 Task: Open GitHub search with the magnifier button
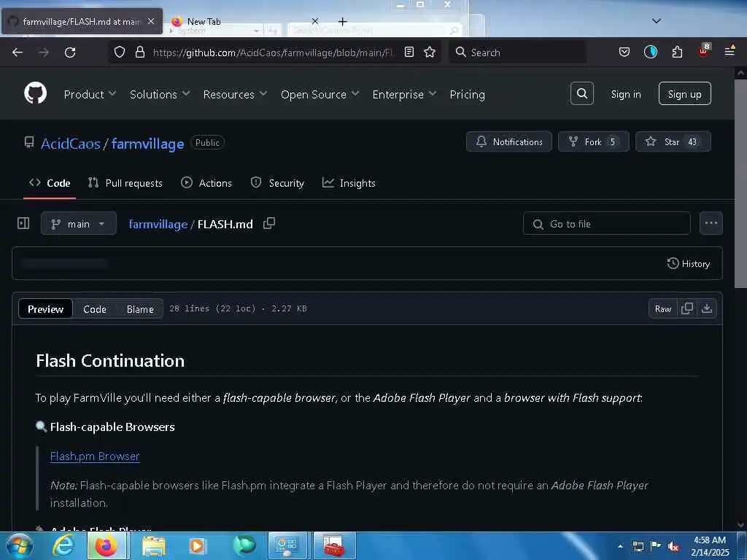tap(581, 93)
